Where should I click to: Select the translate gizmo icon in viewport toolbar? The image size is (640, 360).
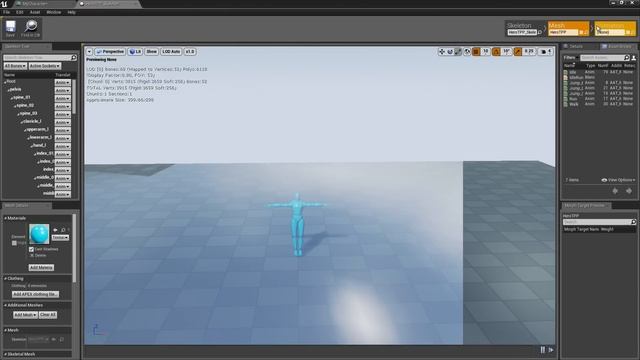[442, 52]
